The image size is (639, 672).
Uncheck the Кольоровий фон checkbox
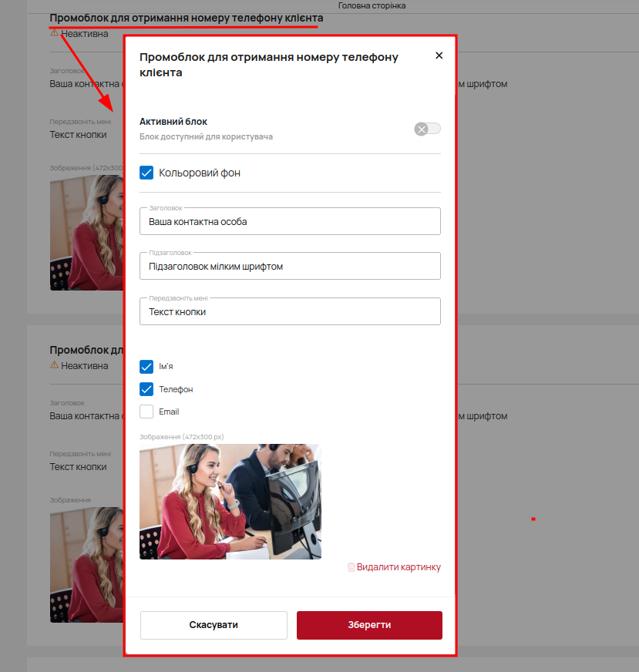coord(146,173)
